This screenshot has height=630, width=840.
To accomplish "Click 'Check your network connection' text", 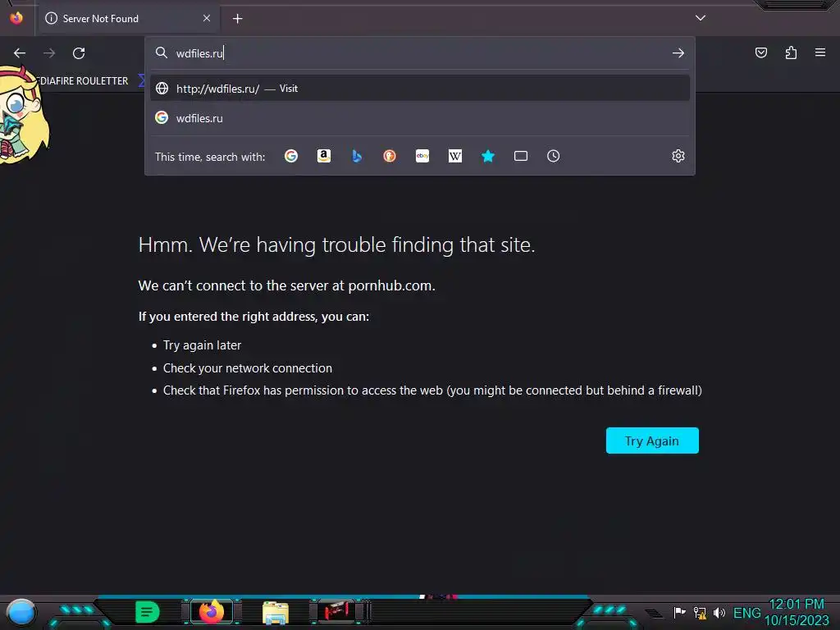I will pyautogui.click(x=248, y=368).
